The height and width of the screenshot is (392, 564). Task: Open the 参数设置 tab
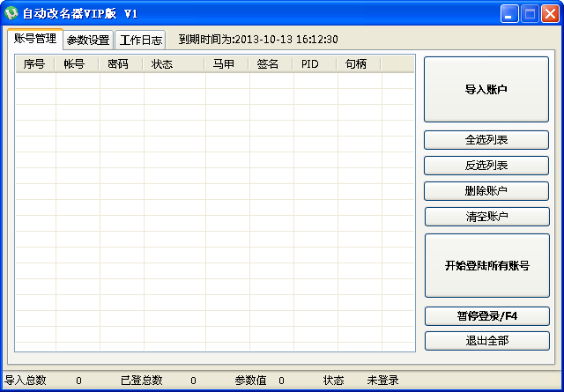click(88, 40)
